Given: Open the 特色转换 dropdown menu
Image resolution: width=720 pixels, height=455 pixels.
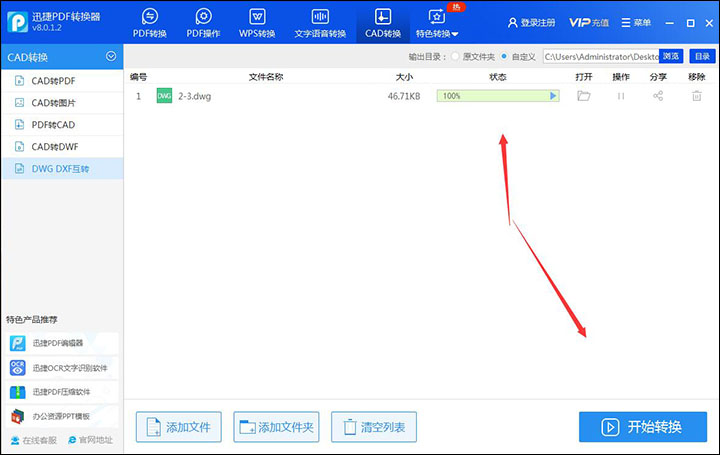Looking at the screenshot, I should pos(437,22).
